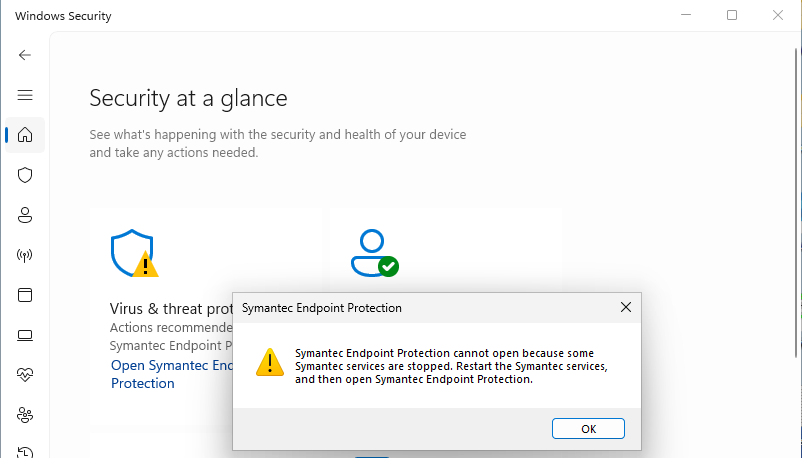Click the back arrow in Windows Security
The image size is (802, 460).
(x=25, y=55)
